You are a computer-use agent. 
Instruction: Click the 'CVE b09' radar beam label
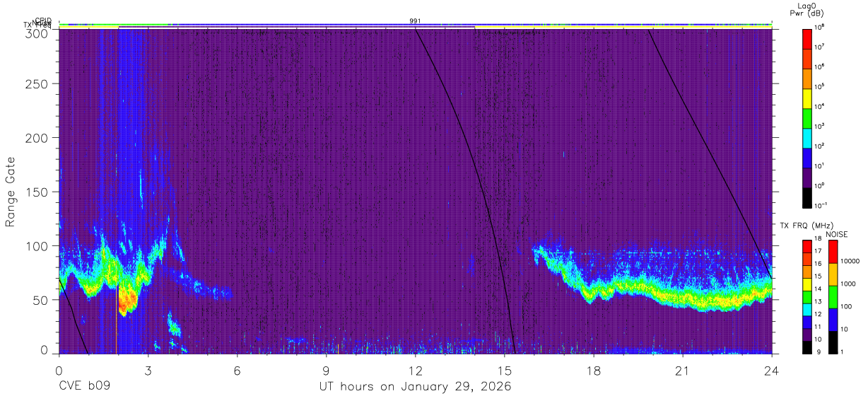click(x=84, y=387)
